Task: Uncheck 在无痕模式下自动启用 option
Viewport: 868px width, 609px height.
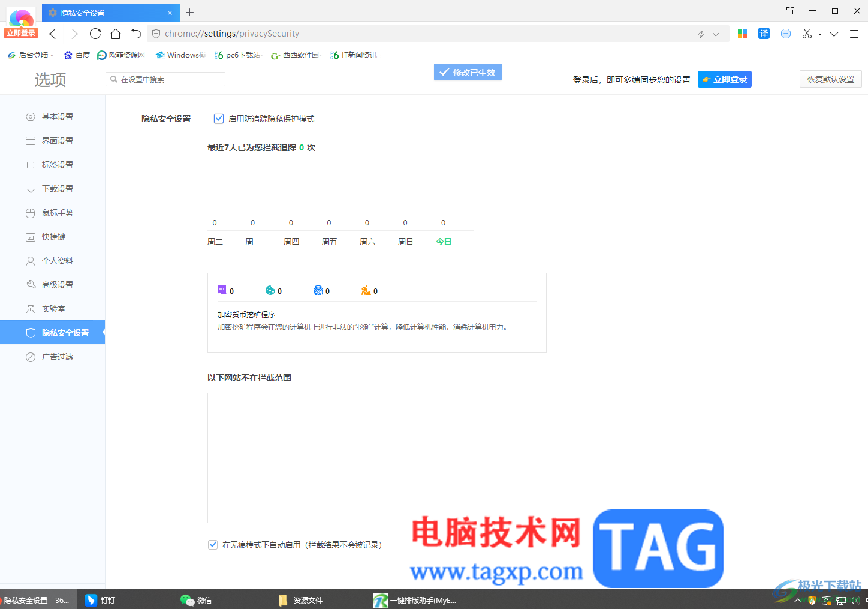Action: [x=213, y=544]
